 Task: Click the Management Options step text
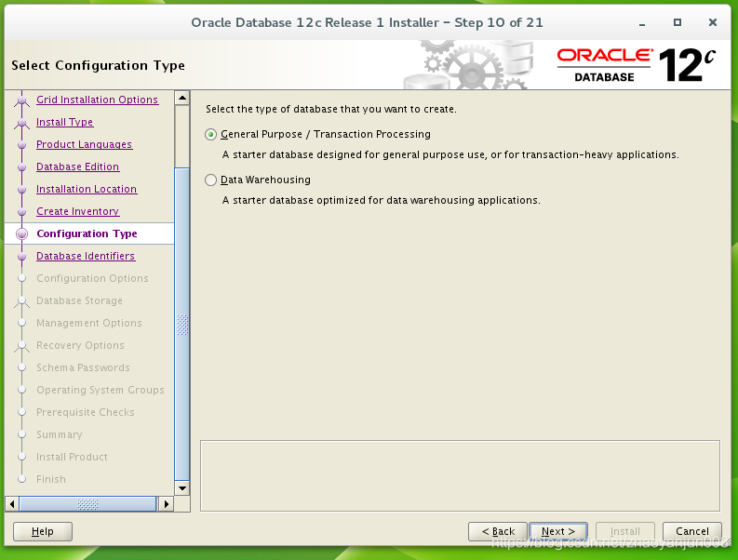89,324
